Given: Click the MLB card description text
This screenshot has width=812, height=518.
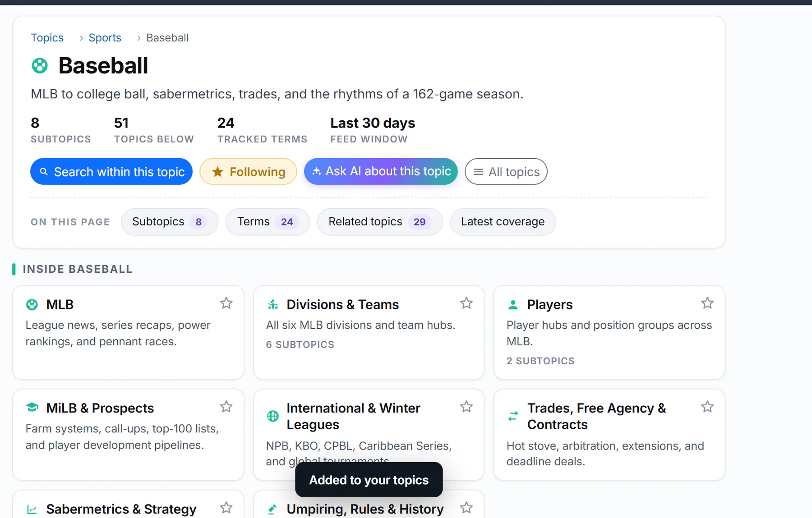Looking at the screenshot, I should [118, 333].
